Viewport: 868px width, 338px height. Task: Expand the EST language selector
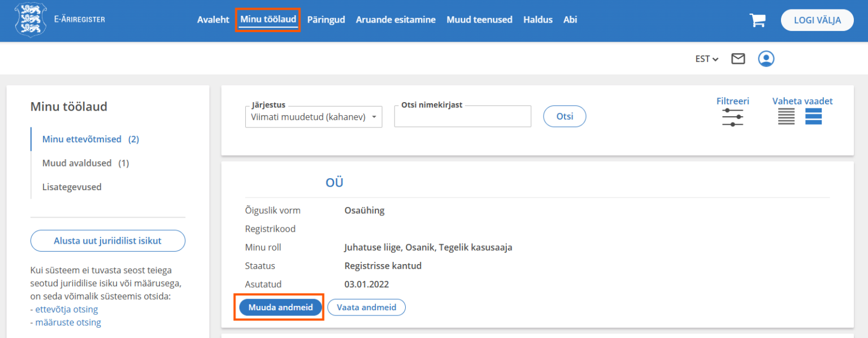point(706,59)
